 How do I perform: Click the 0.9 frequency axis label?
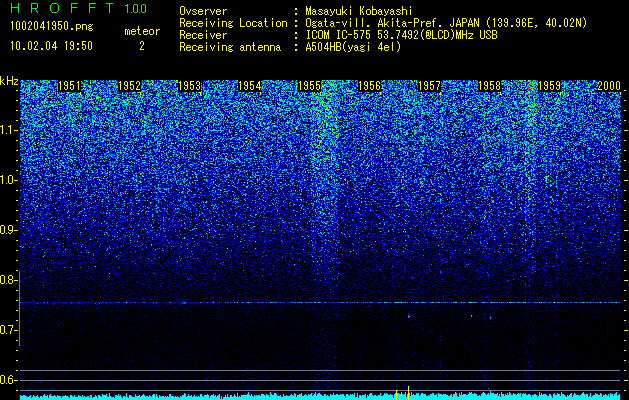(8, 230)
